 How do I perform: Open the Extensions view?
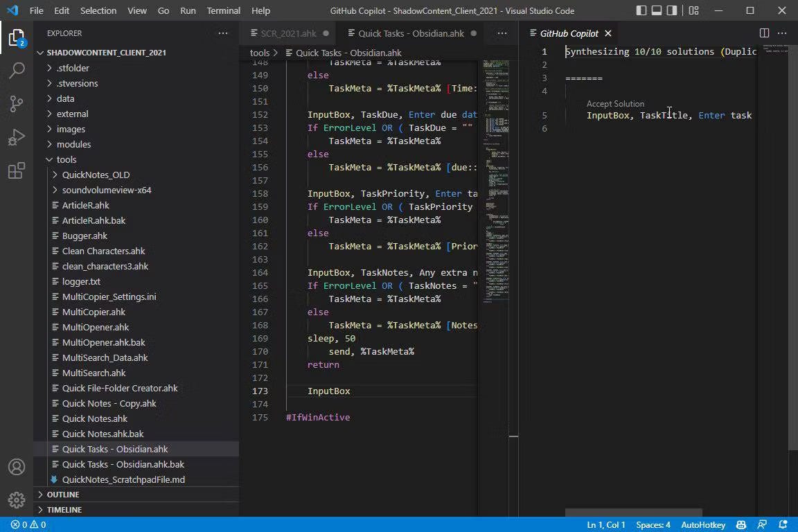17,170
